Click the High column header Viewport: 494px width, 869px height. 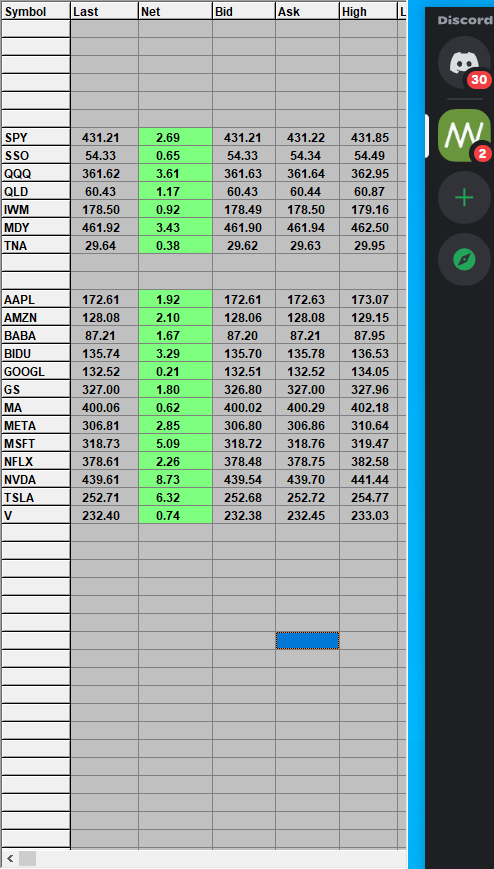coord(369,11)
